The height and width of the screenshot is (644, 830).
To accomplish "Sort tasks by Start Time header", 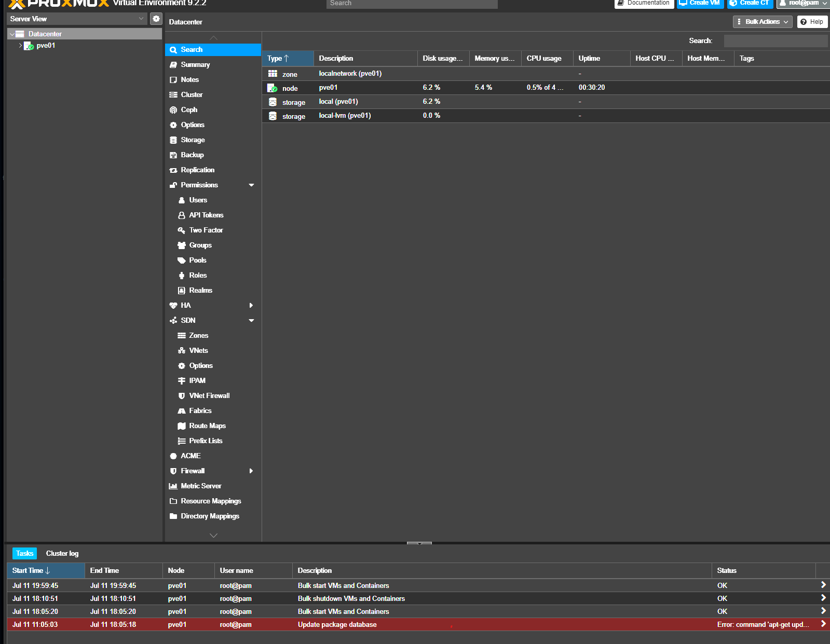I will 46,570.
